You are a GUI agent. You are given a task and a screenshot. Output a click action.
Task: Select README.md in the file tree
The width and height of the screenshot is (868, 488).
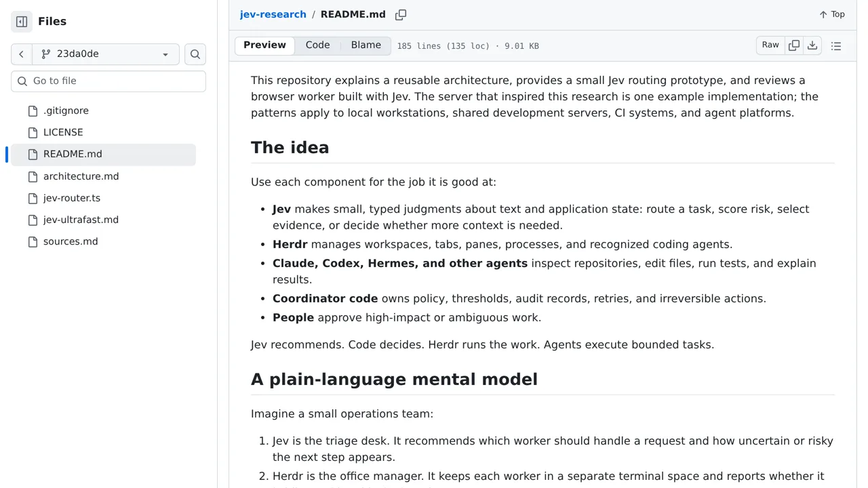(103, 154)
